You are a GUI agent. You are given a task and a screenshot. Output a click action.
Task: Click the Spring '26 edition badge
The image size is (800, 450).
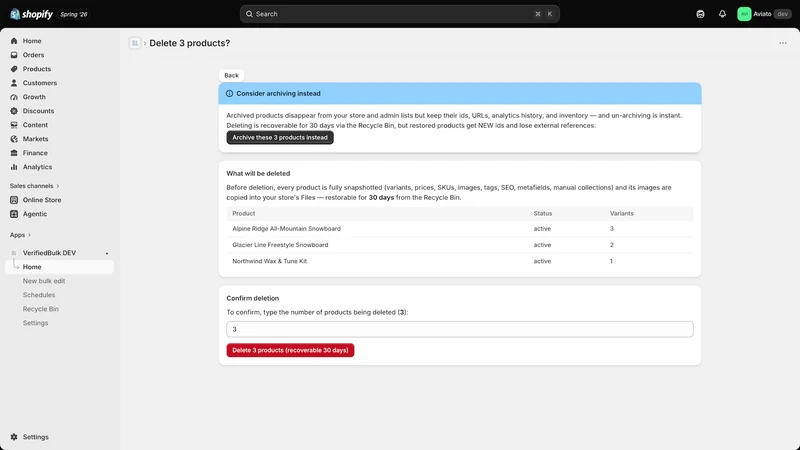click(74, 14)
